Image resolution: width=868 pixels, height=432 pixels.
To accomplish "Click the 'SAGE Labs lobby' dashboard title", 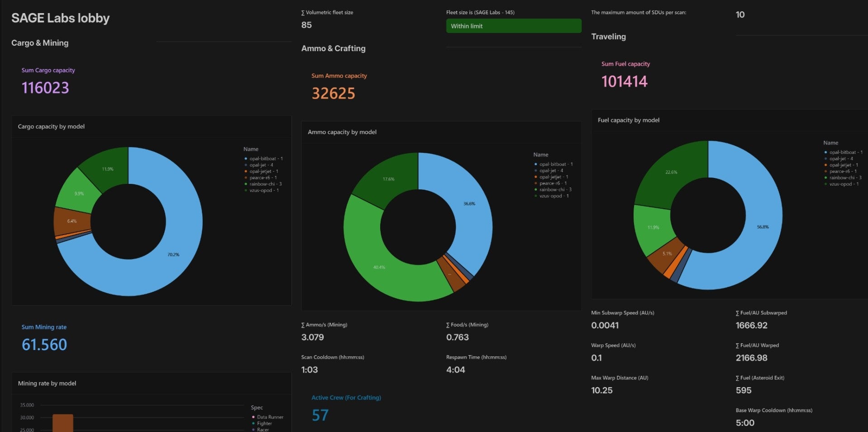I will tap(61, 18).
